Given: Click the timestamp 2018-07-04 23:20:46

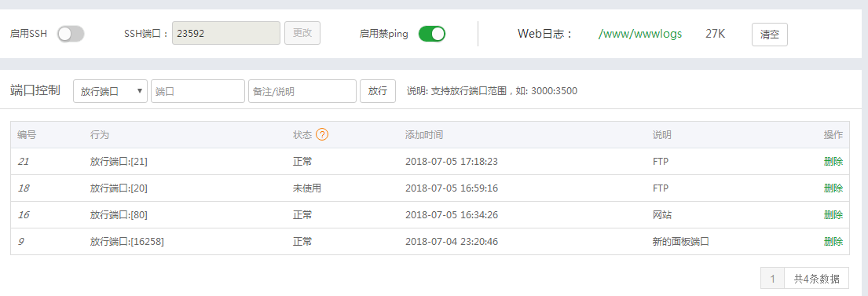Looking at the screenshot, I should [x=452, y=241].
